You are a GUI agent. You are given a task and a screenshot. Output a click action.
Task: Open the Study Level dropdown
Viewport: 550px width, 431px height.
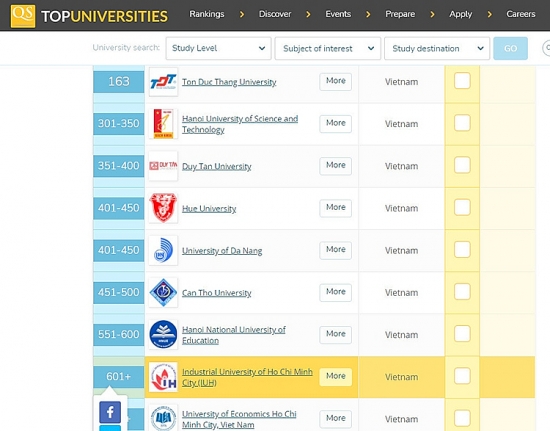[x=219, y=48]
